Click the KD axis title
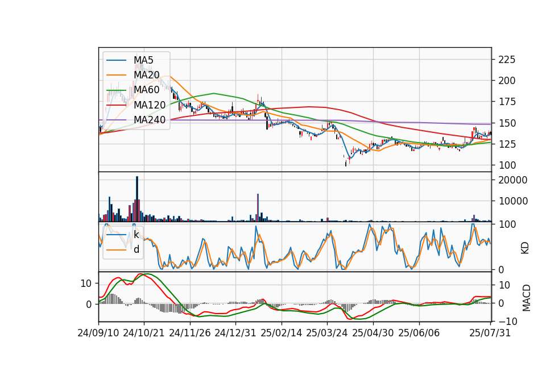 pos(525,248)
